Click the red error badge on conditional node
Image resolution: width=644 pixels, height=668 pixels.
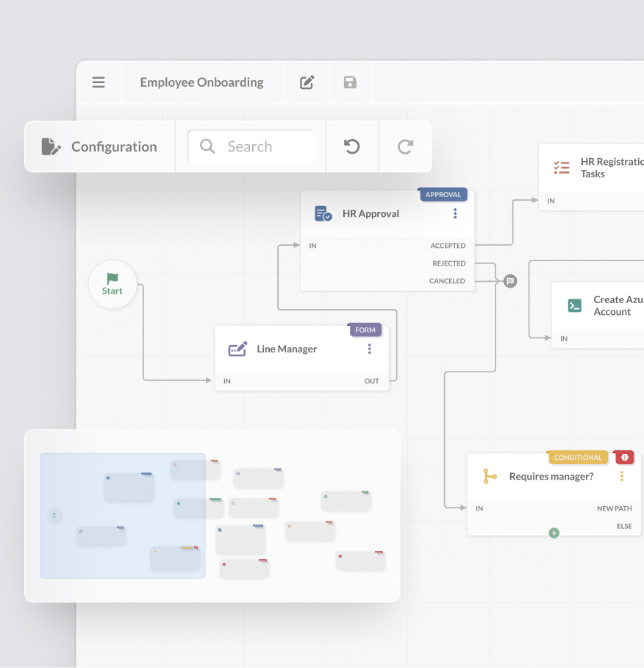point(624,458)
